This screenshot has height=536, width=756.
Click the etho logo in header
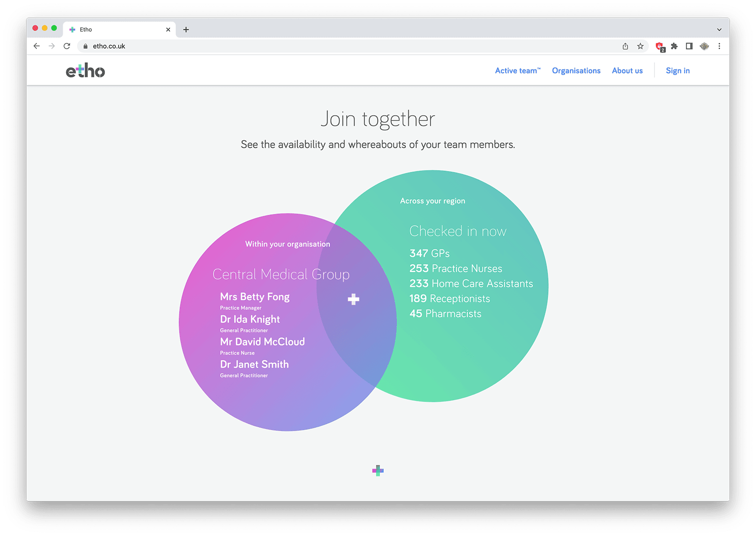coord(86,71)
